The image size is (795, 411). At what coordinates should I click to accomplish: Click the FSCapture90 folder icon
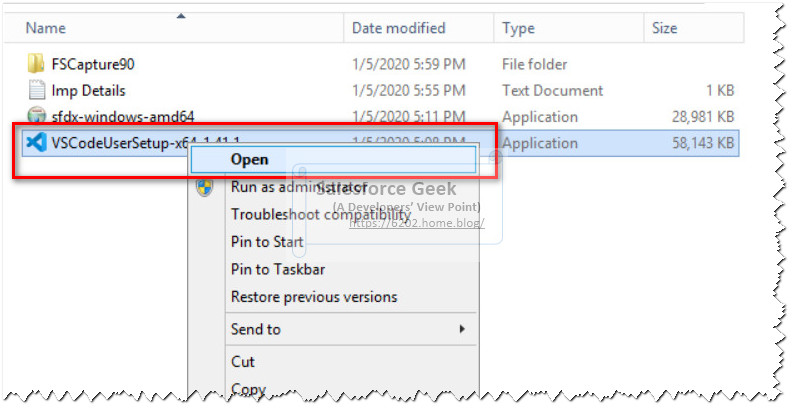coord(35,64)
